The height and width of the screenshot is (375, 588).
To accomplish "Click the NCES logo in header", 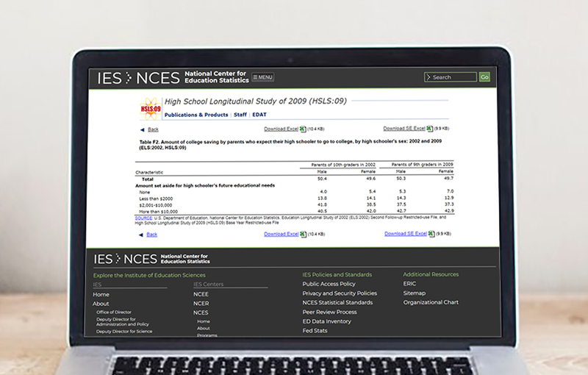I will tap(158, 78).
